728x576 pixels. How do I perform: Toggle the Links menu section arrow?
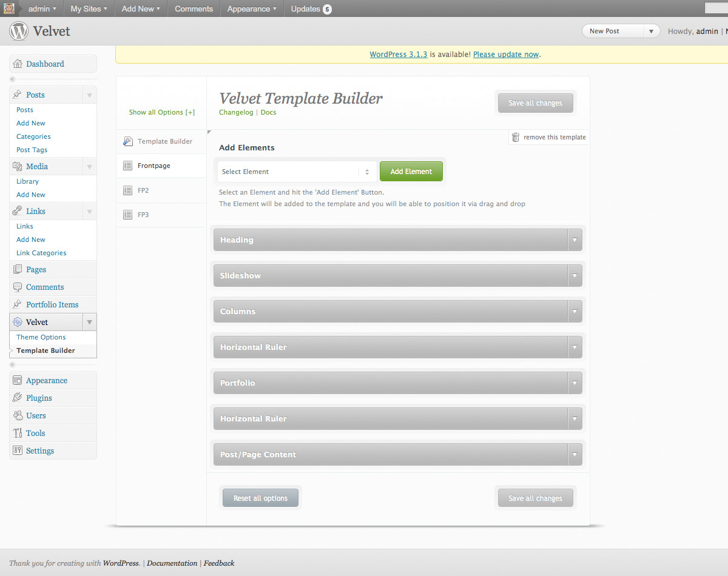(x=89, y=212)
